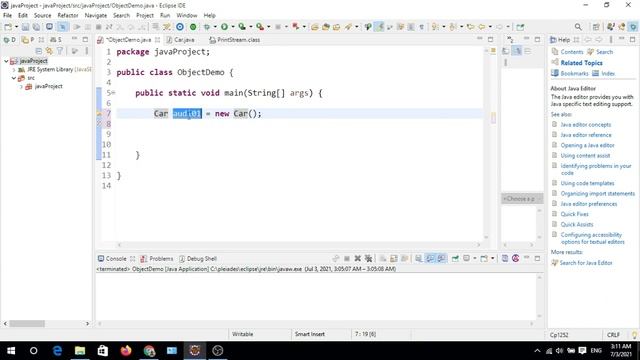Open the Source menu
This screenshot has width=640, height=360.
point(42,16)
